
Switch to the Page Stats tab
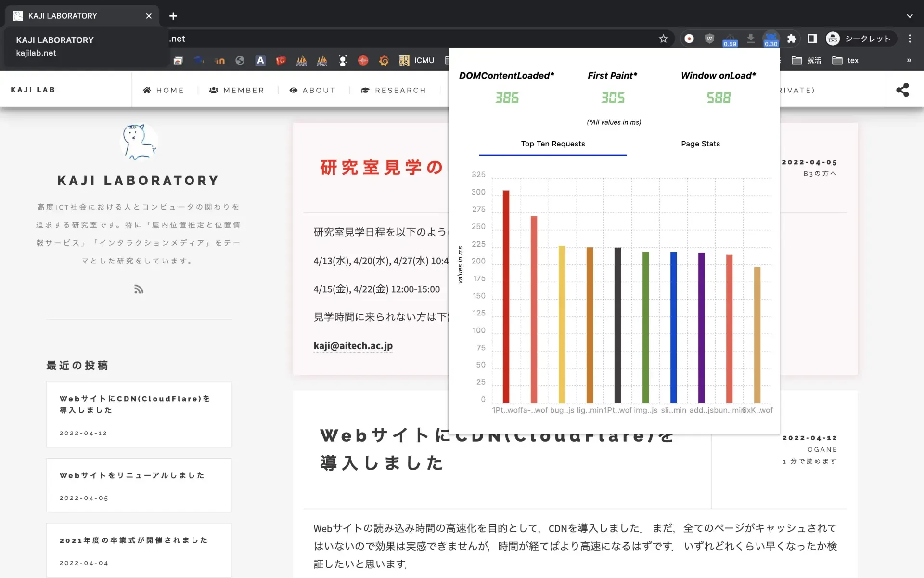click(x=700, y=144)
